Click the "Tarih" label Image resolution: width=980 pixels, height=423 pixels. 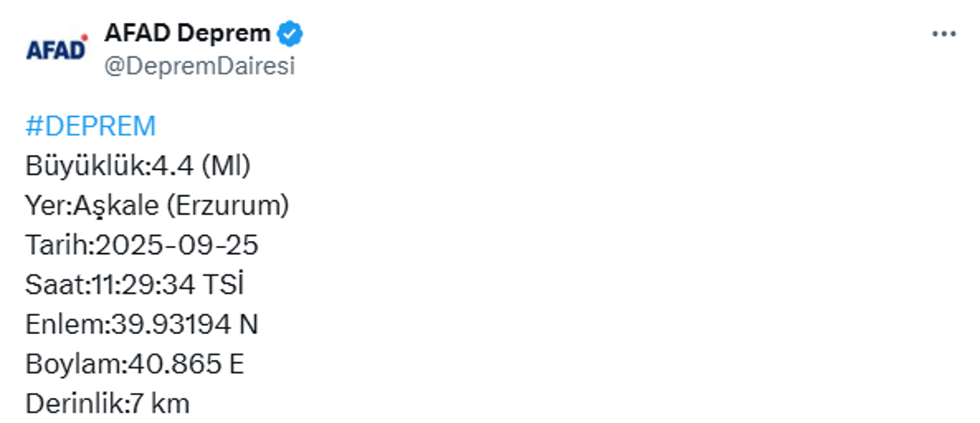coord(59,246)
